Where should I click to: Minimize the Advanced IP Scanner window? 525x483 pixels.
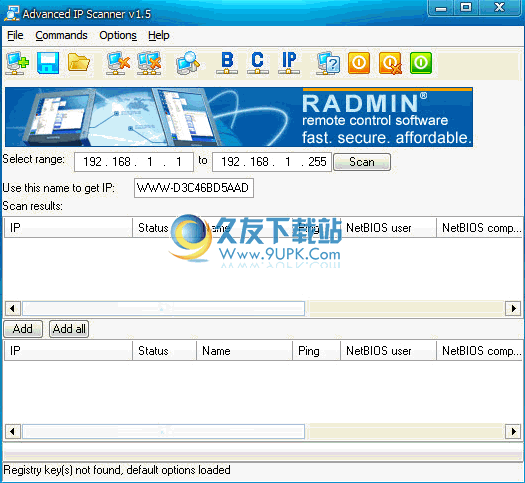[441, 8]
